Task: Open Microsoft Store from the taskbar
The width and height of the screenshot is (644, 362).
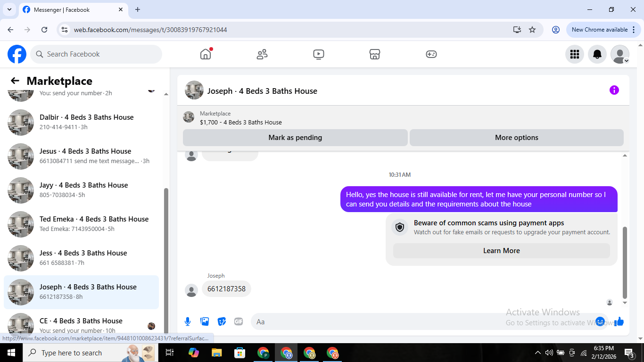Action: point(240,353)
